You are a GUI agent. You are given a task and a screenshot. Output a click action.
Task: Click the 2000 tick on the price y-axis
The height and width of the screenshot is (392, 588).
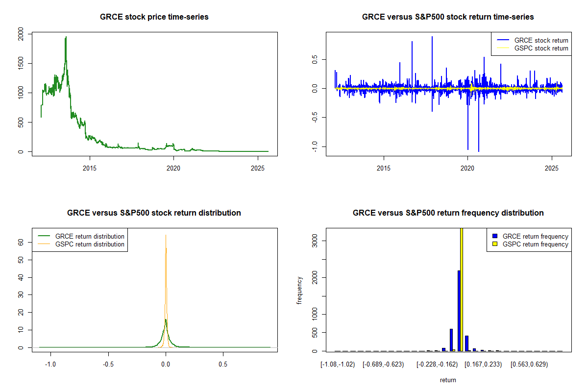[21, 34]
